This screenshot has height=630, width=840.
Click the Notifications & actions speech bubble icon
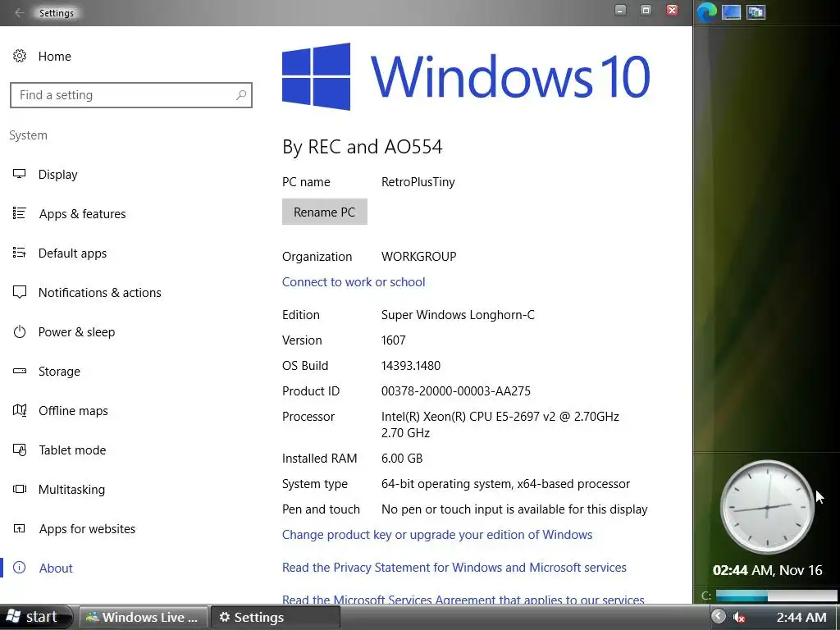(20, 292)
